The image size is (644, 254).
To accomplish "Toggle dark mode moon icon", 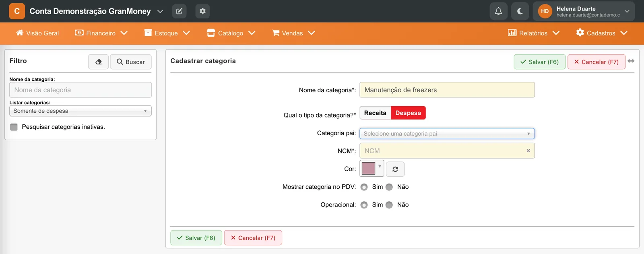I will point(520,11).
